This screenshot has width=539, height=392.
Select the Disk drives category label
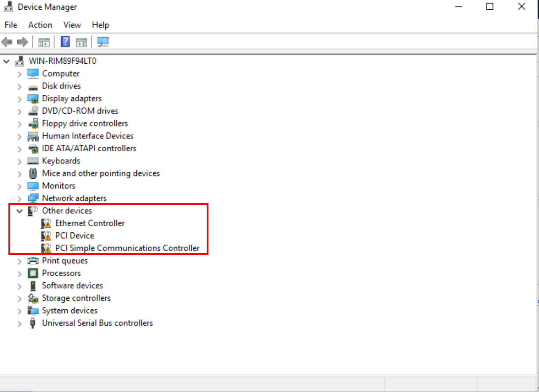61,86
